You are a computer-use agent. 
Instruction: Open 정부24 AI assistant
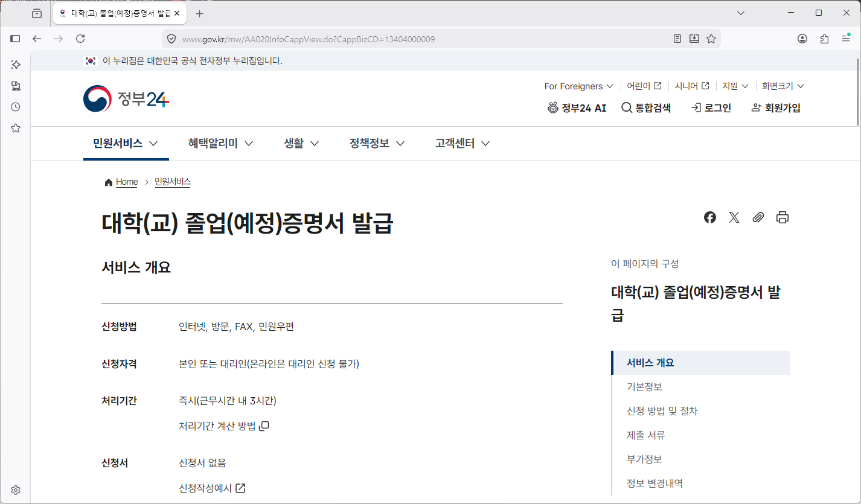(577, 108)
